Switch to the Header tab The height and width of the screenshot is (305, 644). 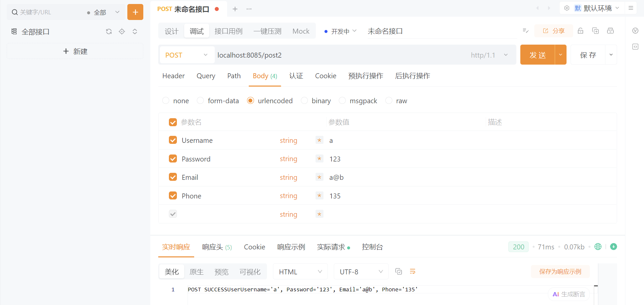point(173,76)
